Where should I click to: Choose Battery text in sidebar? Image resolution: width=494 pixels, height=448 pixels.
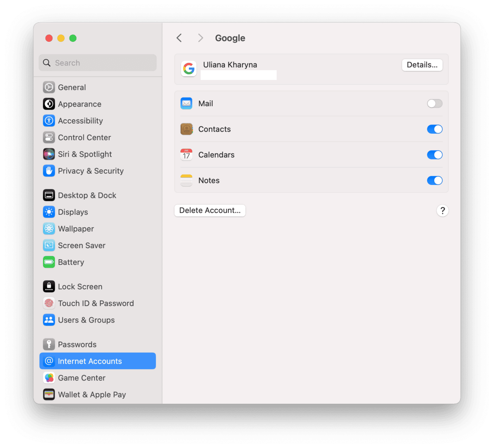pyautogui.click(x=71, y=262)
